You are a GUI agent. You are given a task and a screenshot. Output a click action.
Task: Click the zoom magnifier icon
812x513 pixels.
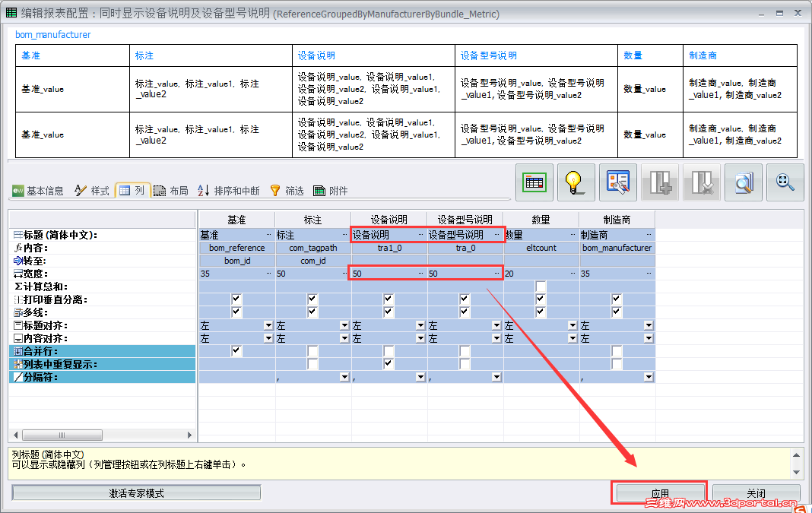(784, 182)
